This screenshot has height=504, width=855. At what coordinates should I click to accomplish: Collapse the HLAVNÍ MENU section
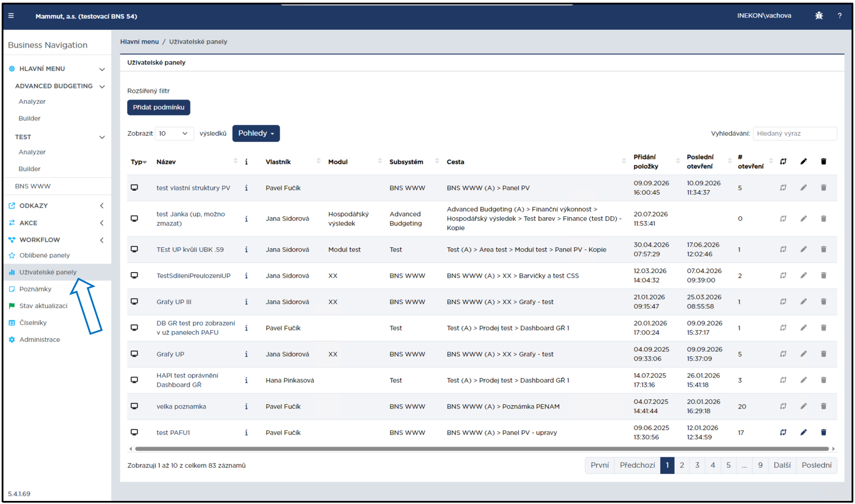tap(102, 69)
